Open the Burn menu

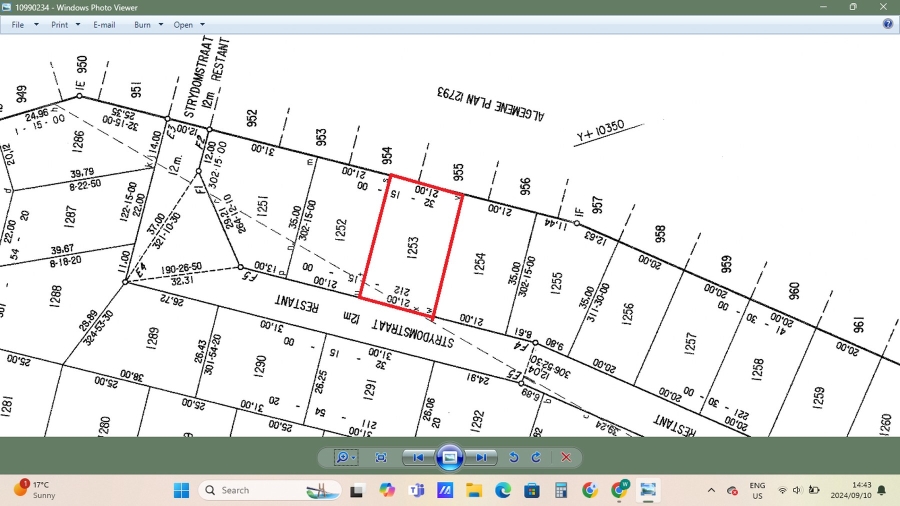click(x=142, y=25)
